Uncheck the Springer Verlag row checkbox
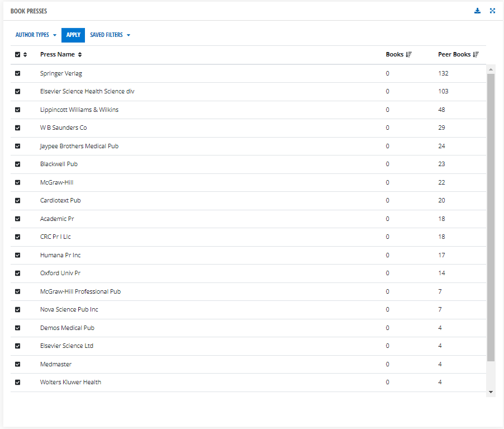Screen dimensions: 504x429 (18, 73)
